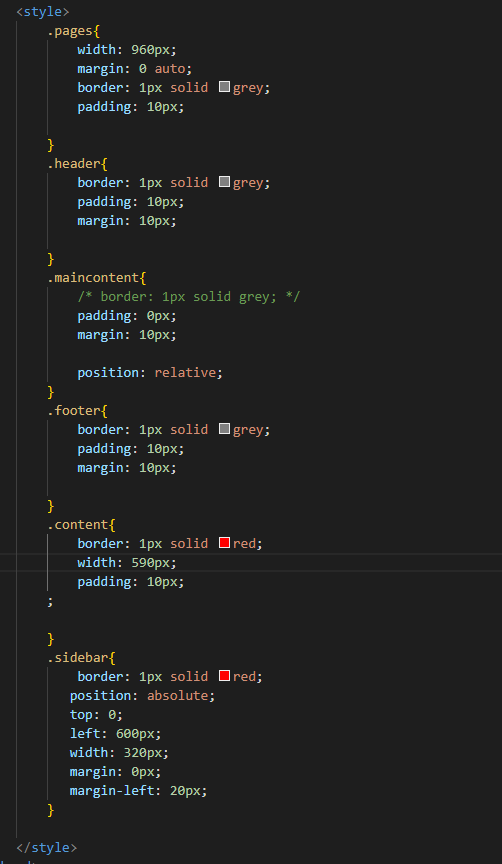Screen dimensions: 502x864
Task: Click the stray semicolon line in .content
Action: tap(50, 601)
